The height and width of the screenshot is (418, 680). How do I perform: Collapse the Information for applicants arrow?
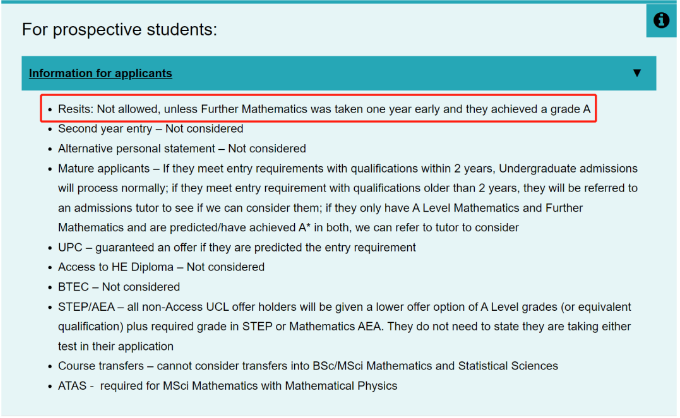[637, 72]
